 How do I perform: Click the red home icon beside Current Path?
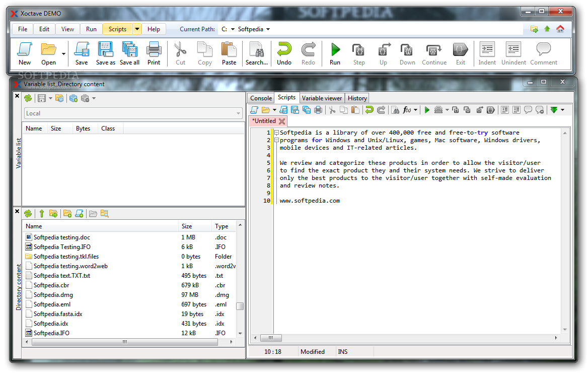click(x=560, y=29)
